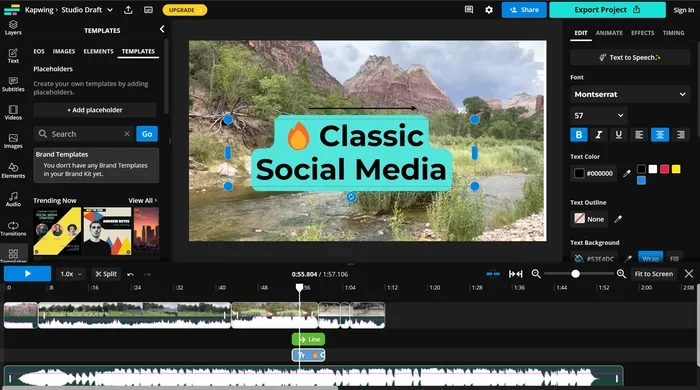Clear the template search with X
Image resolution: width=700 pixels, height=390 pixels.
click(x=127, y=133)
